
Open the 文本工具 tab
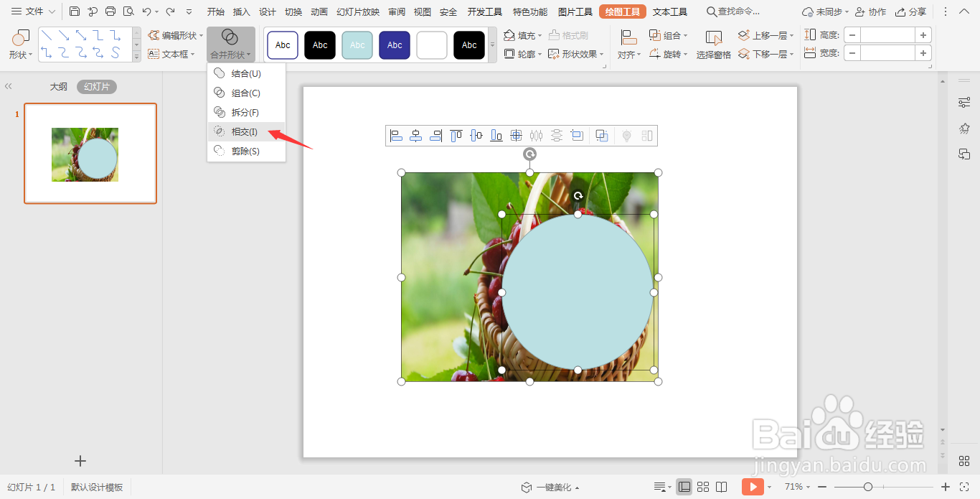coord(670,11)
